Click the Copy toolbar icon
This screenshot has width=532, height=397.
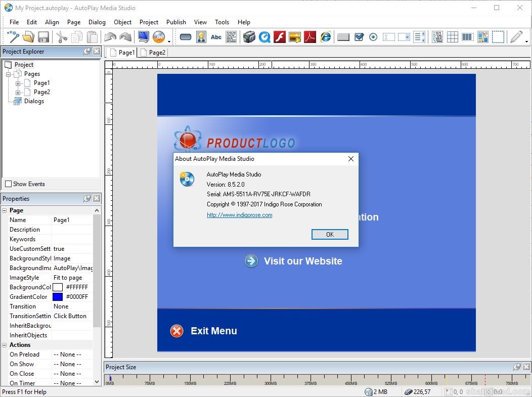(77, 36)
